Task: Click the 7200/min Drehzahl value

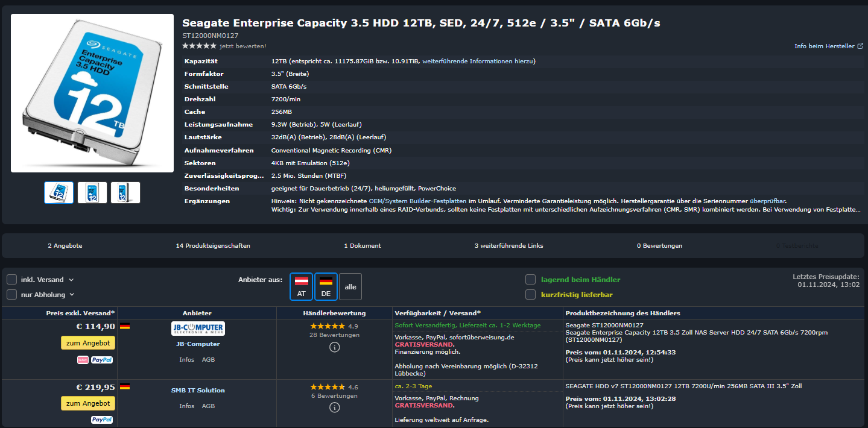Action: click(x=286, y=99)
